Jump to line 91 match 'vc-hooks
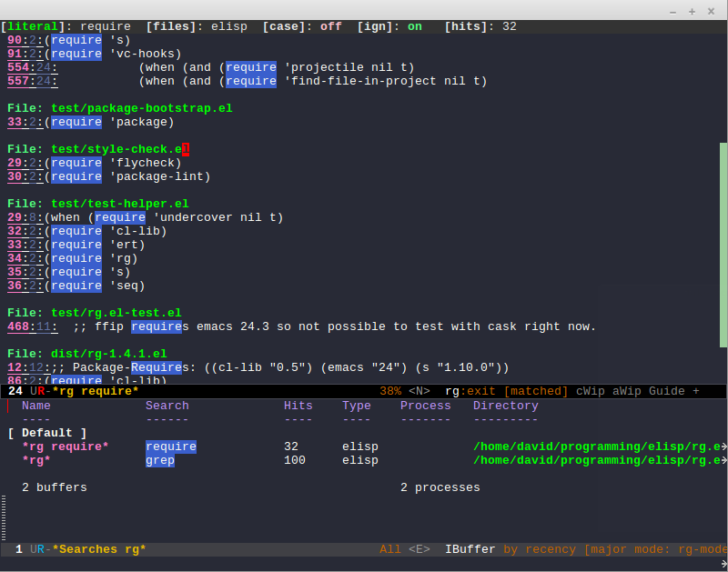728x572 pixels. coord(95,54)
